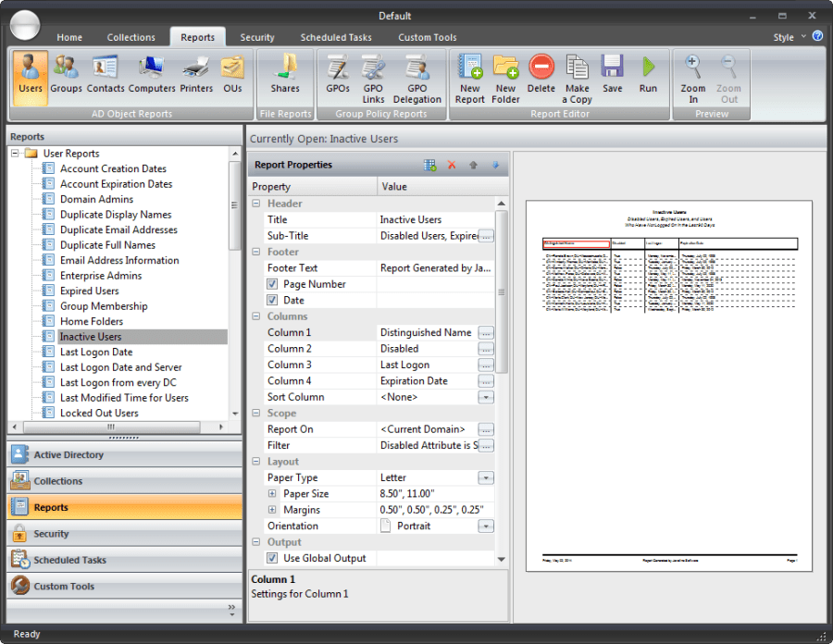Select the GPO Delegation report

click(x=416, y=74)
